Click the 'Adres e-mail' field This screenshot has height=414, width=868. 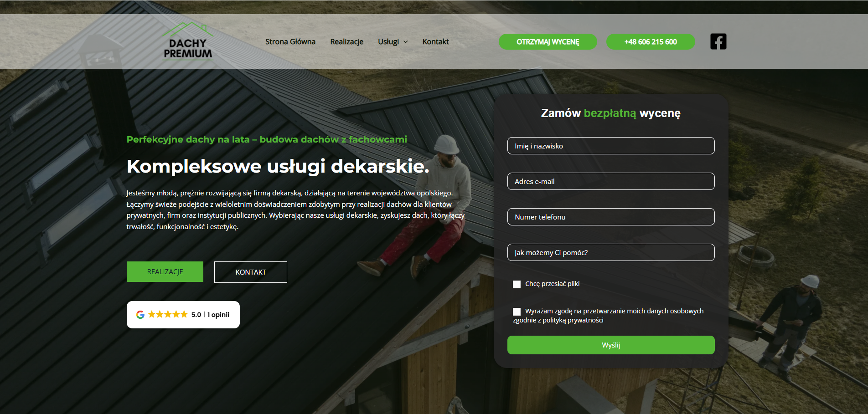[611, 181]
